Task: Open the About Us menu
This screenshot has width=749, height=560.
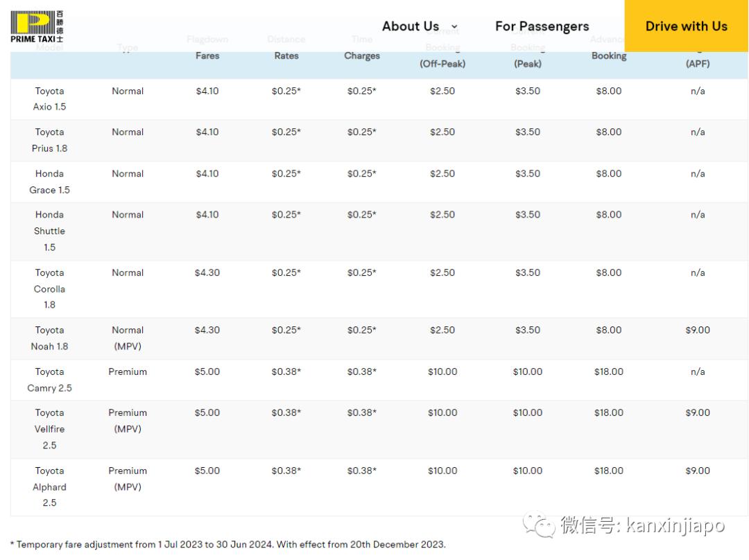Action: tap(411, 26)
